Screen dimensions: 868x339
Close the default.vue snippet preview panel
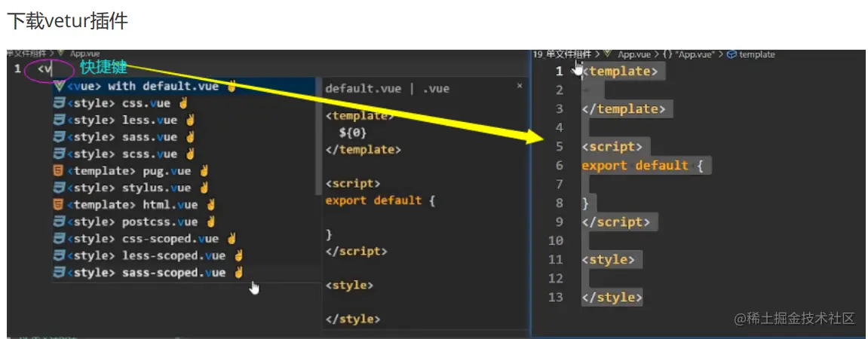520,86
